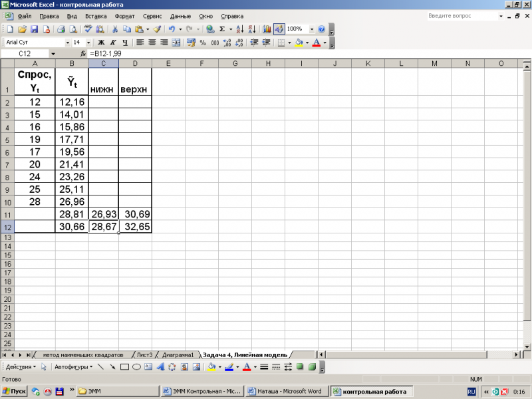Toggle Underline (Ч) formatting
The image size is (532, 399).
click(125, 43)
